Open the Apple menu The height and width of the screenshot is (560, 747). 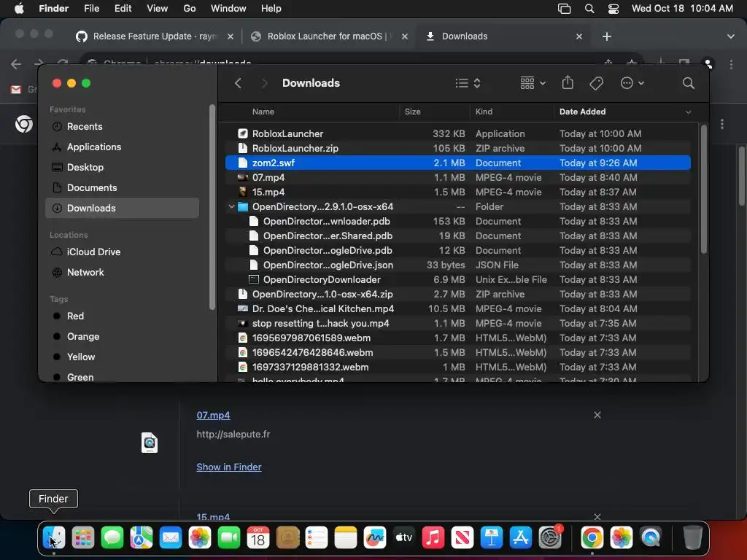19,9
